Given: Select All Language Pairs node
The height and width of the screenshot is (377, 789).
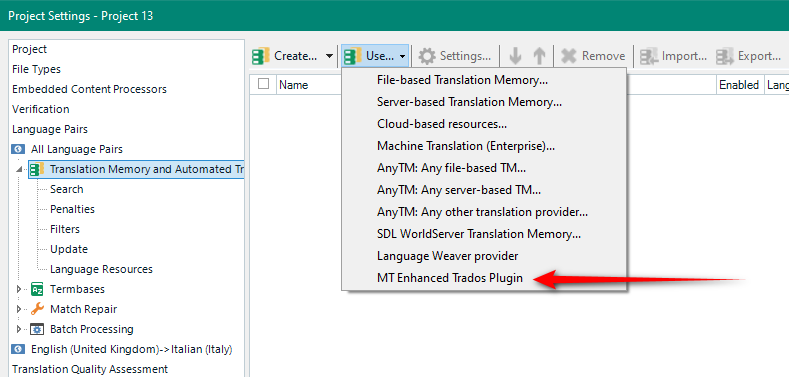Looking at the screenshot, I should click(x=76, y=149).
